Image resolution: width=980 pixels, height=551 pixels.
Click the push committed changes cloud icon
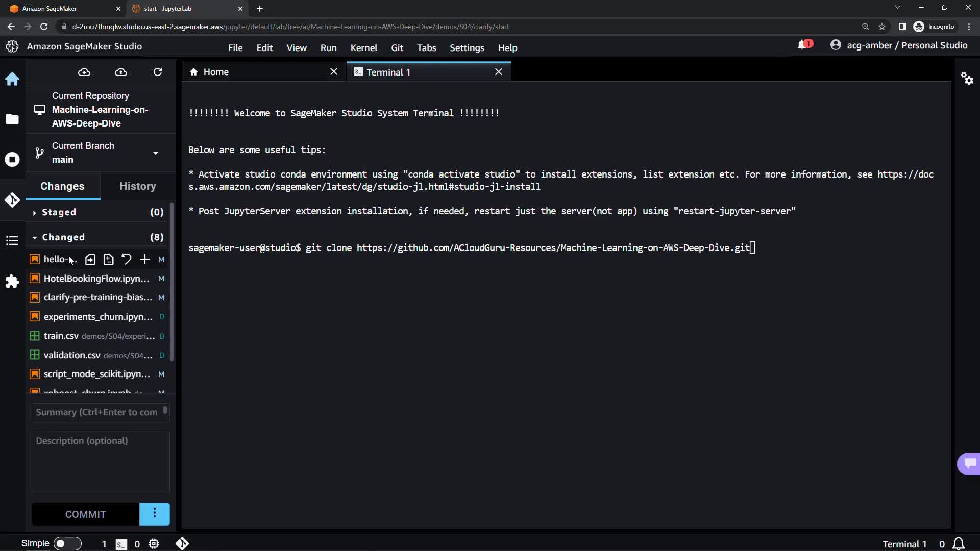coord(121,72)
